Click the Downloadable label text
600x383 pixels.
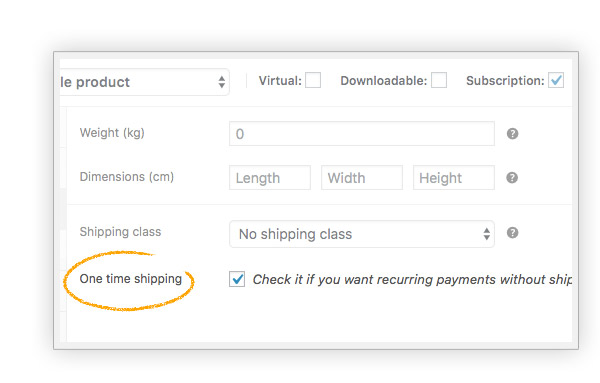tap(384, 81)
